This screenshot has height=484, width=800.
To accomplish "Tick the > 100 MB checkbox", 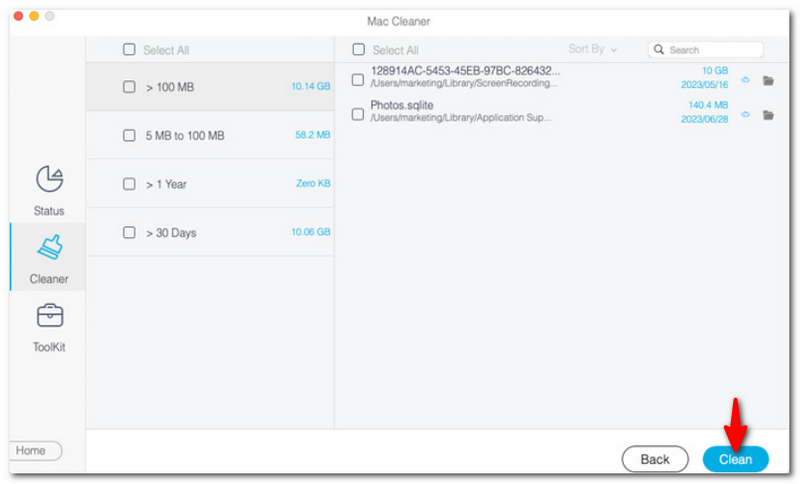I will coord(129,87).
